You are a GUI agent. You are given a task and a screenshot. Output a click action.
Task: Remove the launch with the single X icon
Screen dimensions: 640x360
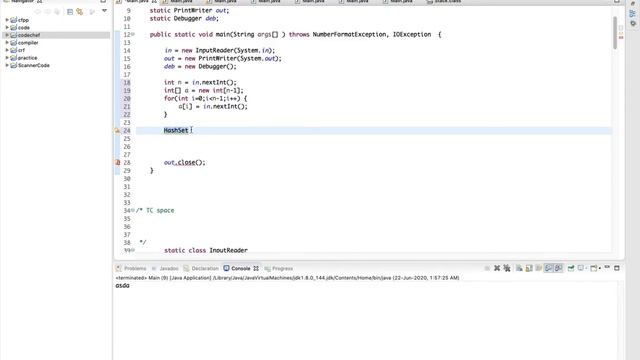pyautogui.click(x=497, y=268)
